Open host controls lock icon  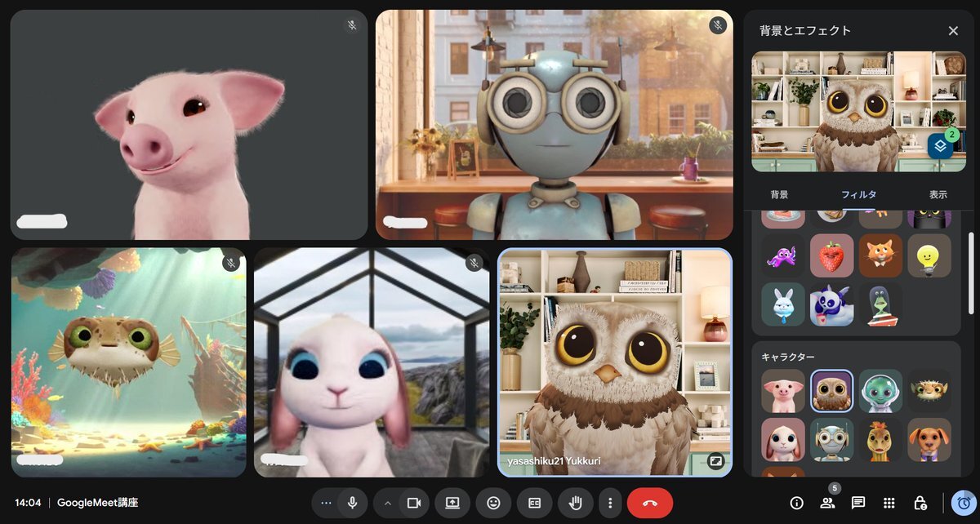[920, 503]
